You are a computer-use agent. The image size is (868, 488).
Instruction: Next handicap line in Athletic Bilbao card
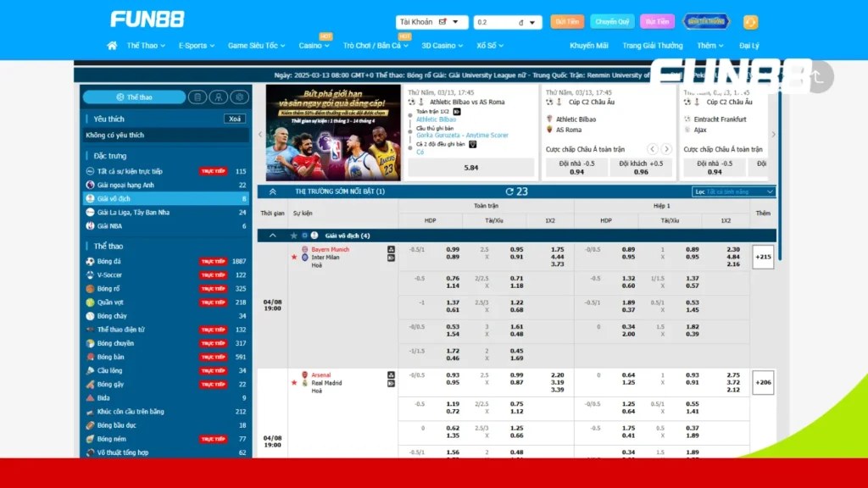coord(666,149)
